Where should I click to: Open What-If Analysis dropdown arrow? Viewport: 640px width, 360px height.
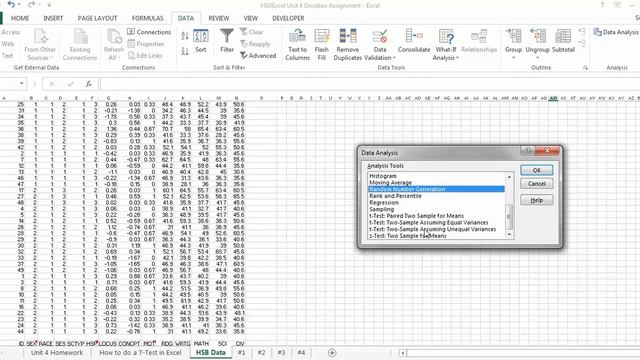(457, 58)
